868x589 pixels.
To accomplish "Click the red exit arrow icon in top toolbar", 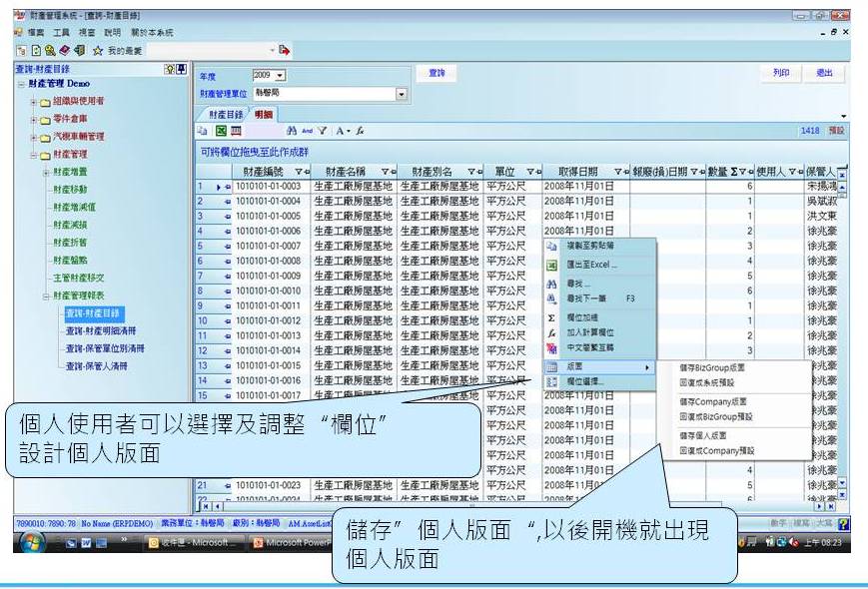I will [x=284, y=49].
